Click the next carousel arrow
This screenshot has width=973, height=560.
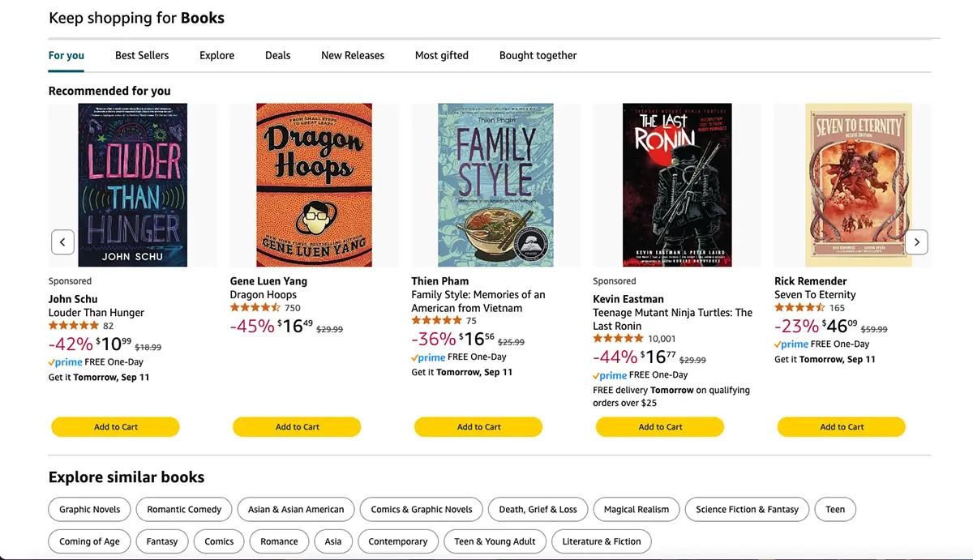916,242
